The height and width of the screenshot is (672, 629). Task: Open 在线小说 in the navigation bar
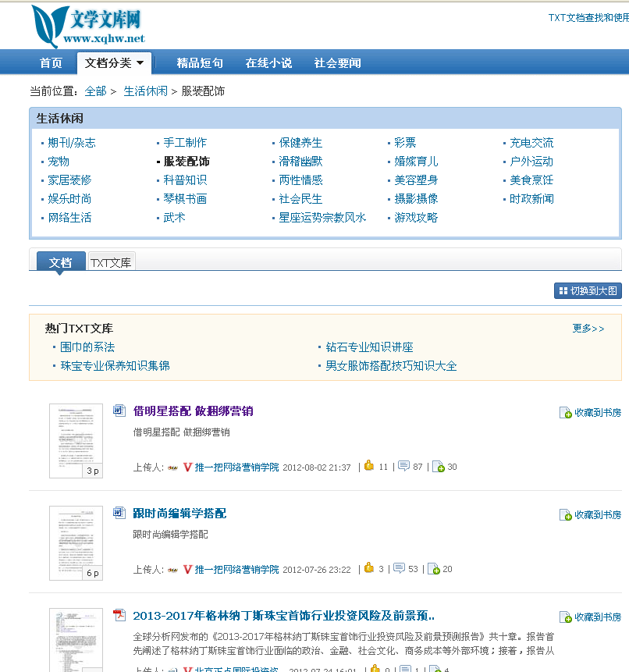pos(268,63)
